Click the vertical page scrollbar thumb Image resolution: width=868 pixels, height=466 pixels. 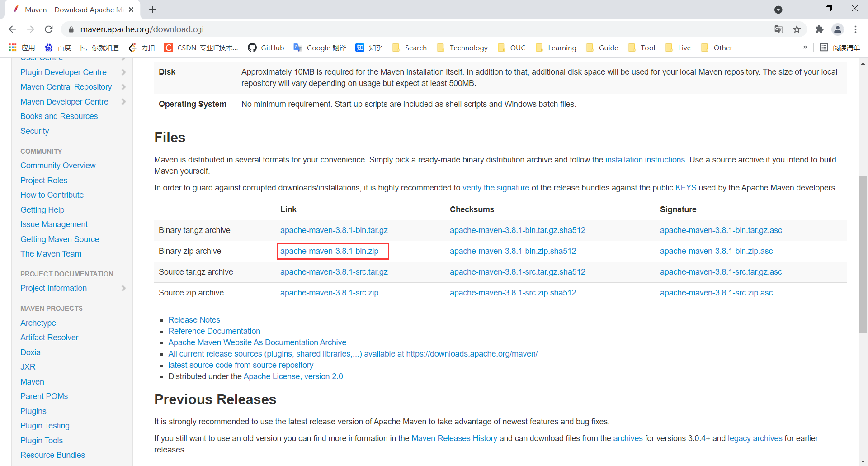pos(863,253)
